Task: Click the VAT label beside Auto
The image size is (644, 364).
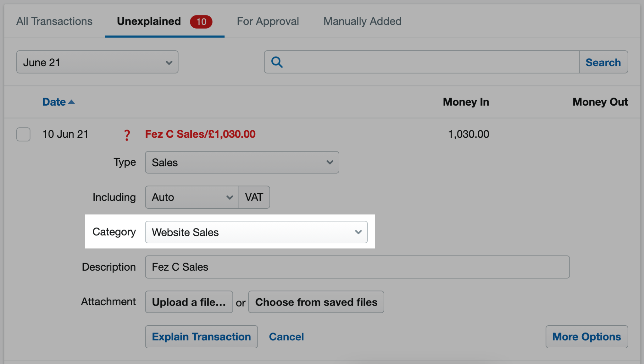Action: (254, 197)
